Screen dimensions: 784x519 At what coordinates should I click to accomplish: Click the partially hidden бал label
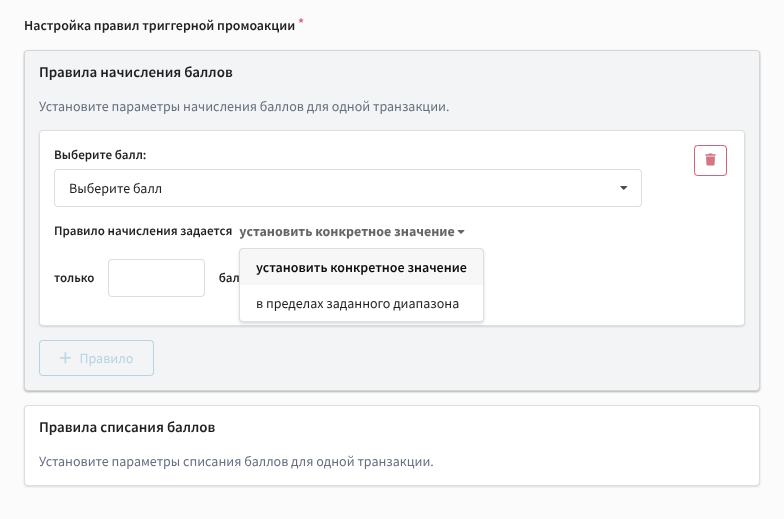(228, 278)
